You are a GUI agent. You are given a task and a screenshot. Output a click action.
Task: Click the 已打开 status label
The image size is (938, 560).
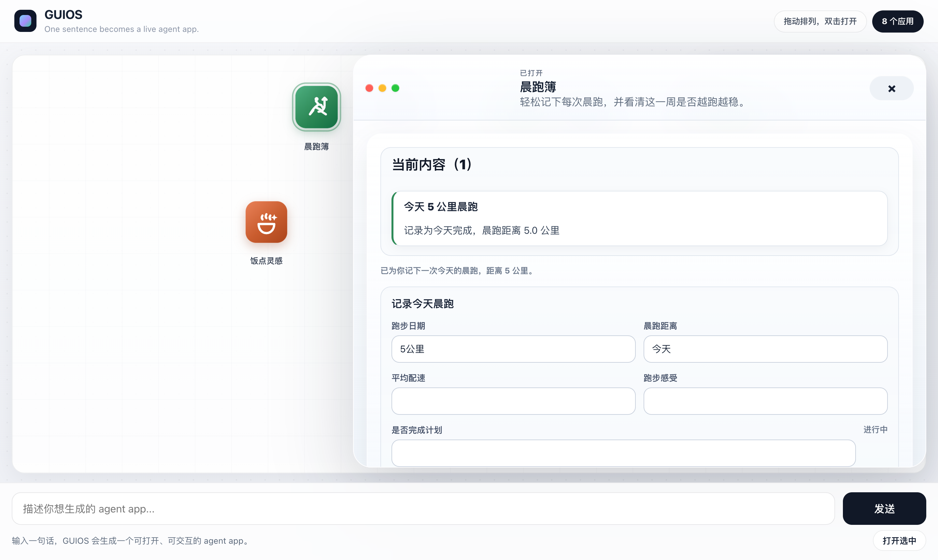(531, 73)
